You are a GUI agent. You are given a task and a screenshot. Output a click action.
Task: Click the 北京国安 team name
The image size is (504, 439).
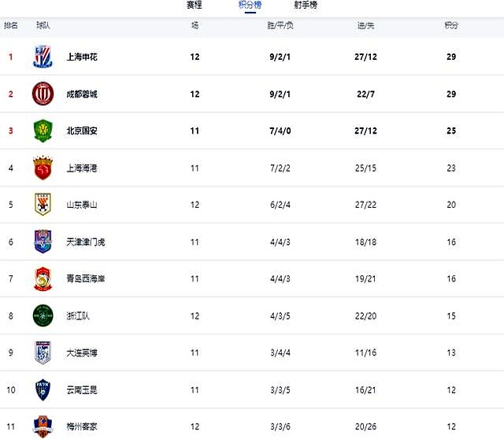coord(82,131)
